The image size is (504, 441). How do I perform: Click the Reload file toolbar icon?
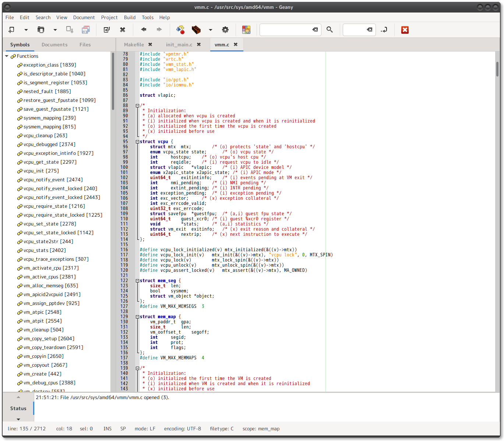(107, 30)
